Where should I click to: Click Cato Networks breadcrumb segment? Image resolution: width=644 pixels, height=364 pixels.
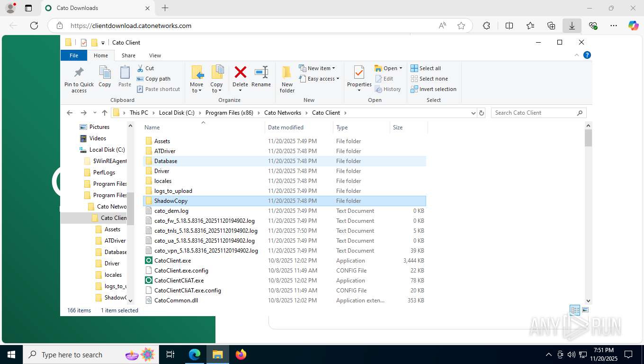(283, 113)
